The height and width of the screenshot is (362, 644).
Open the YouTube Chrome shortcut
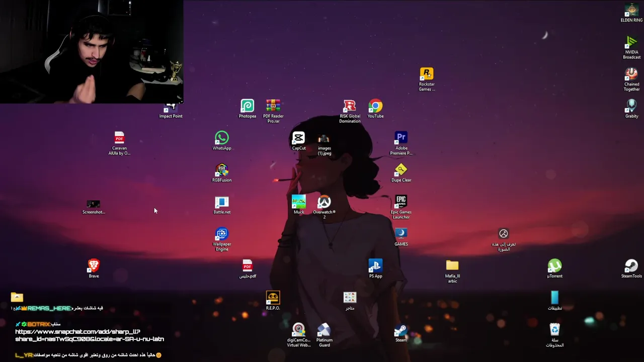(x=375, y=109)
